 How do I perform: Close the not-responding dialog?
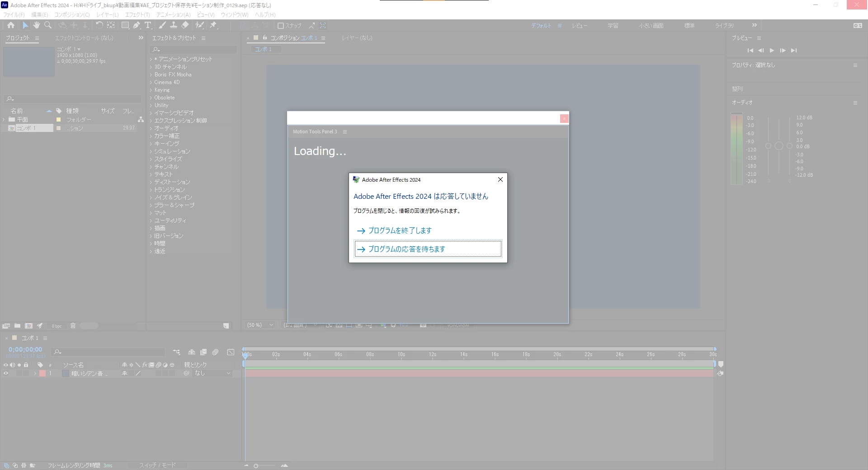click(x=500, y=179)
